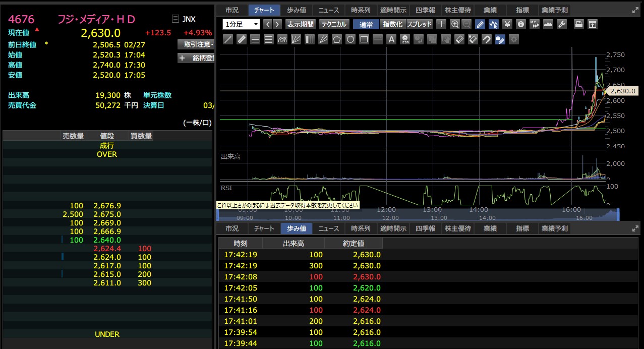This screenshot has height=349, width=644.
Task: Click the 2,630.0 price marker on chart axis
Action: coord(622,91)
